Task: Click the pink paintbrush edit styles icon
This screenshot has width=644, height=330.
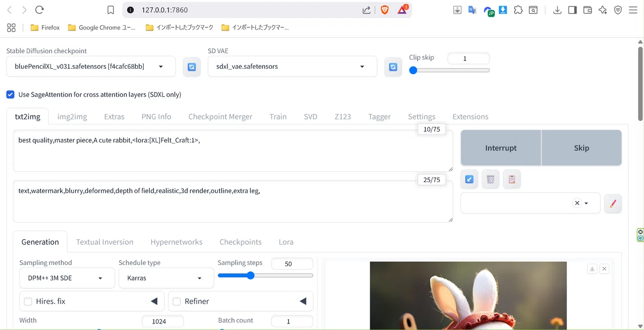Action: (613, 203)
